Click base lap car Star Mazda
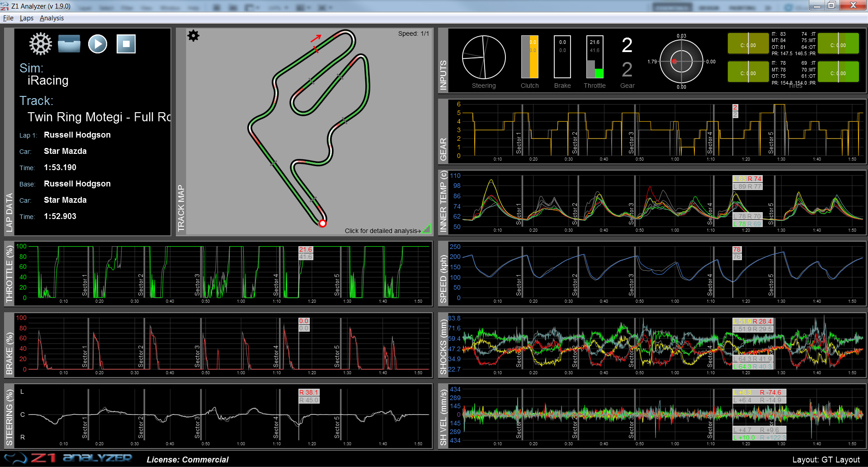The image size is (868, 467). coord(65,200)
